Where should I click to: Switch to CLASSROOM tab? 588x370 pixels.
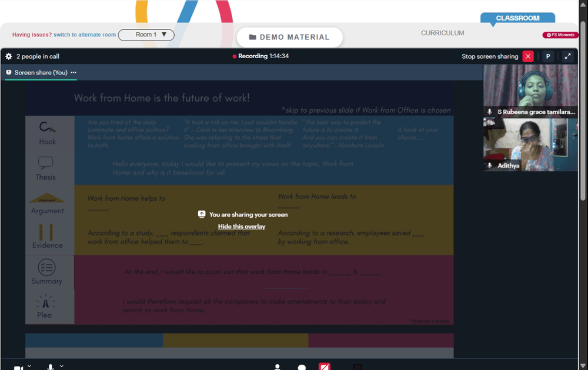[x=517, y=18]
